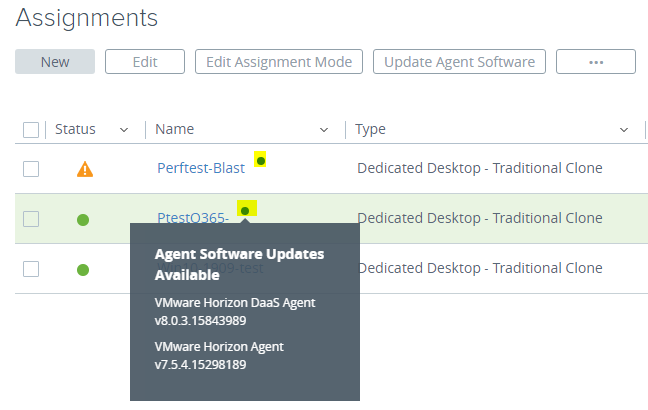Open the Name column dropdown chevron
The height and width of the screenshot is (410, 648).
324,130
